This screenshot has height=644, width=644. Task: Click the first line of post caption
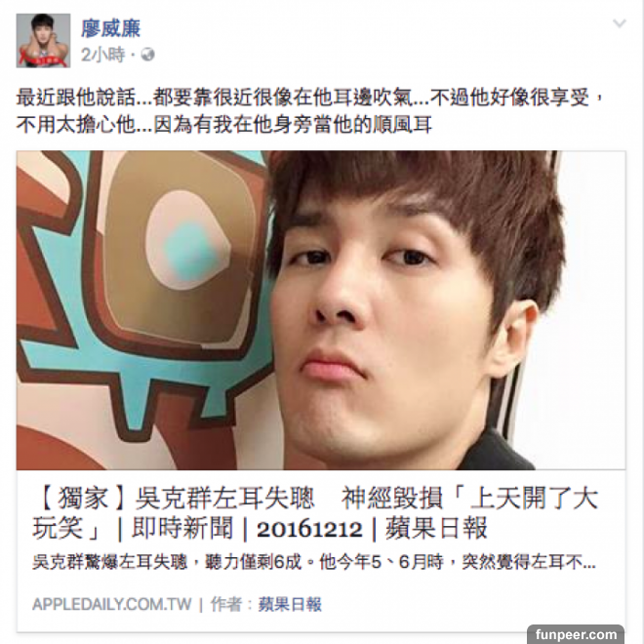click(x=310, y=98)
